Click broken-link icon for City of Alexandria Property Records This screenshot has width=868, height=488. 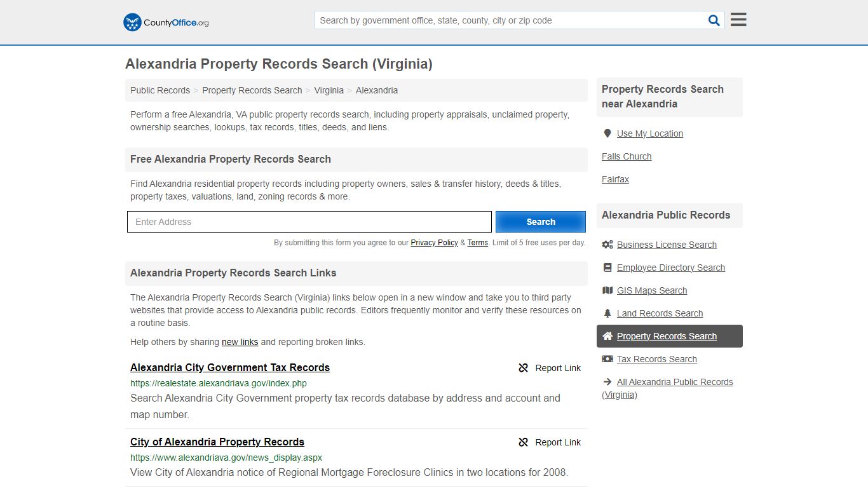524,442
